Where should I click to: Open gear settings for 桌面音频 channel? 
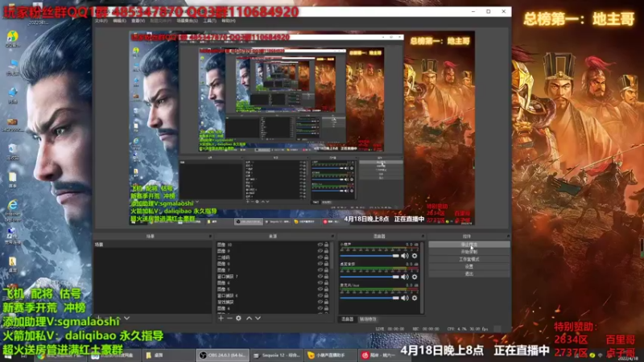pos(415,277)
